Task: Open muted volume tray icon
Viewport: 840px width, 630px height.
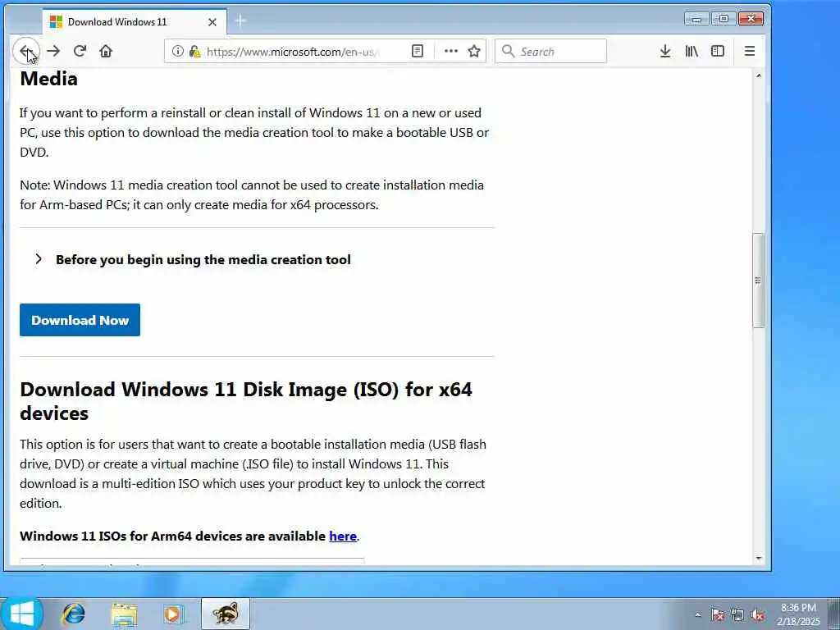Action: 757,614
